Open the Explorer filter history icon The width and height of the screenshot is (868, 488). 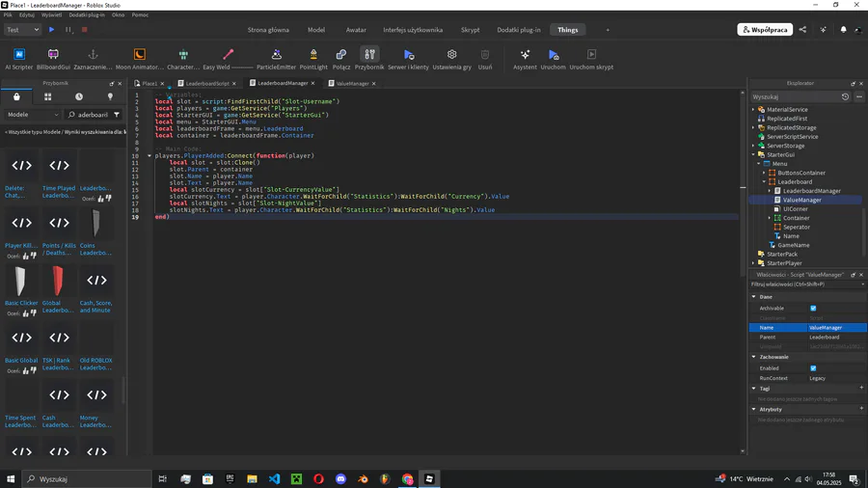tap(845, 96)
